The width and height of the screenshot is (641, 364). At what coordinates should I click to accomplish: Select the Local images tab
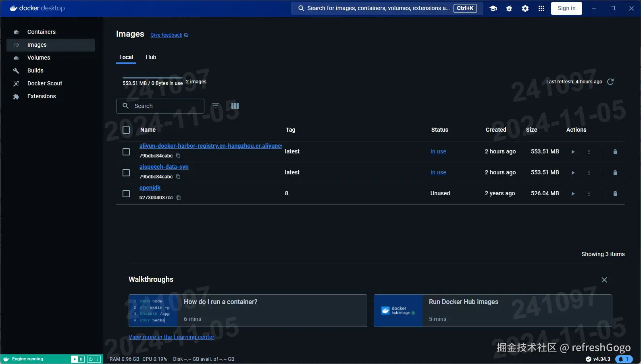coord(126,57)
